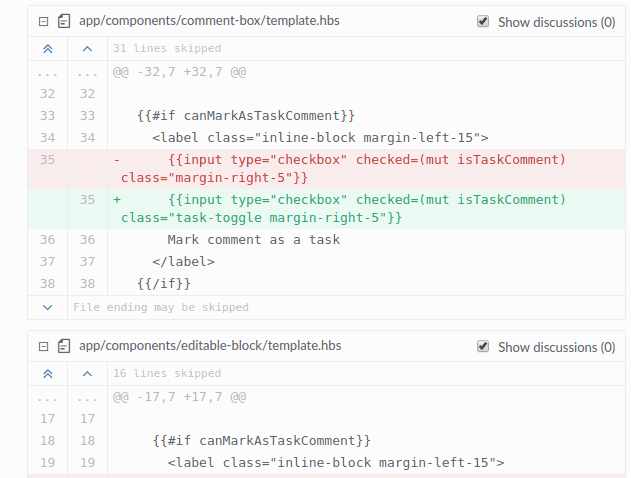The height and width of the screenshot is (478, 631).
Task: Click the file icon beside editable-block/template.hbs
Action: pyautogui.click(x=63, y=346)
